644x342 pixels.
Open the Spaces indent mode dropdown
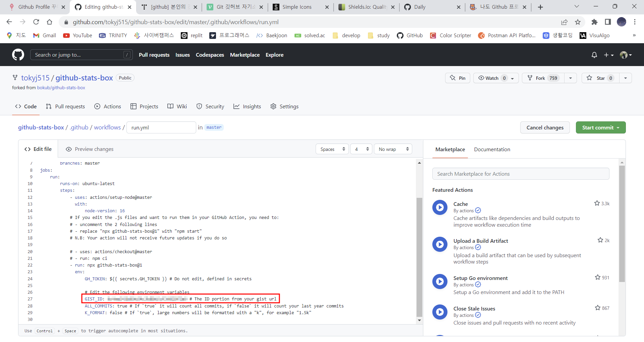point(332,149)
